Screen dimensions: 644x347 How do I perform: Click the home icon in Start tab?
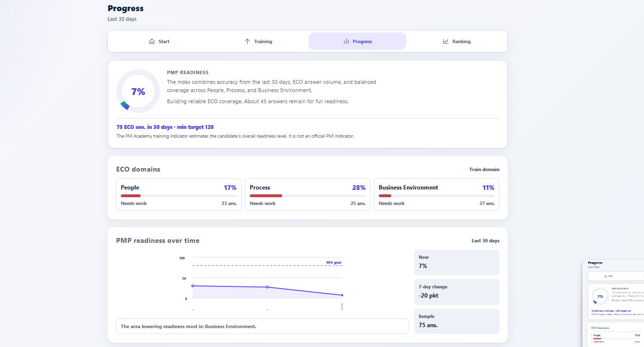click(152, 42)
